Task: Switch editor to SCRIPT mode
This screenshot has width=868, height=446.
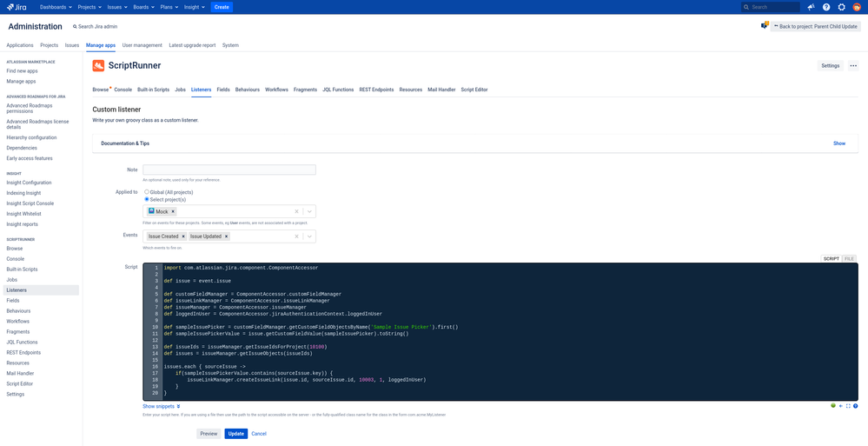Action: (x=832, y=259)
